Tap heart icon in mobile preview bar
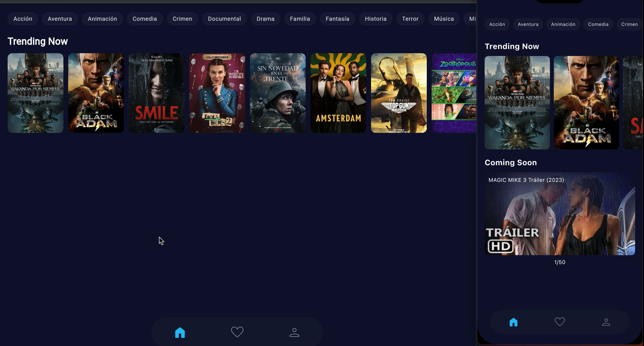The width and height of the screenshot is (644, 346). pos(560,322)
